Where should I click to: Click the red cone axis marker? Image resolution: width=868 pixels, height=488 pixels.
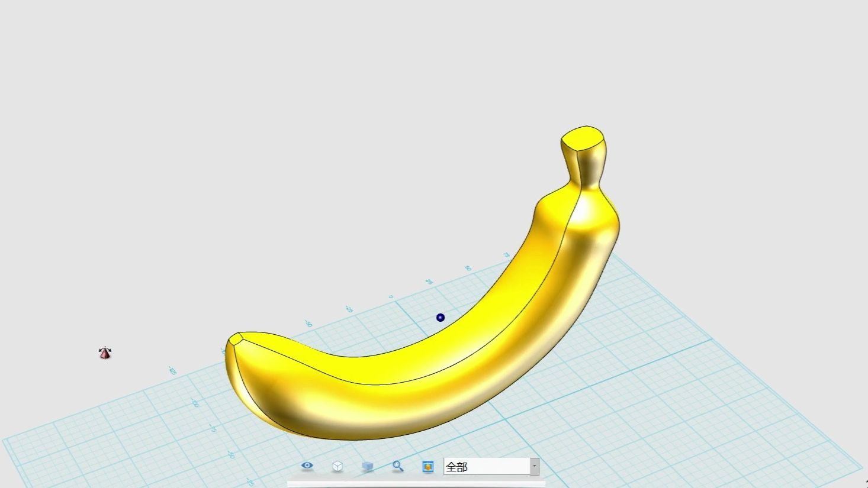pos(105,353)
